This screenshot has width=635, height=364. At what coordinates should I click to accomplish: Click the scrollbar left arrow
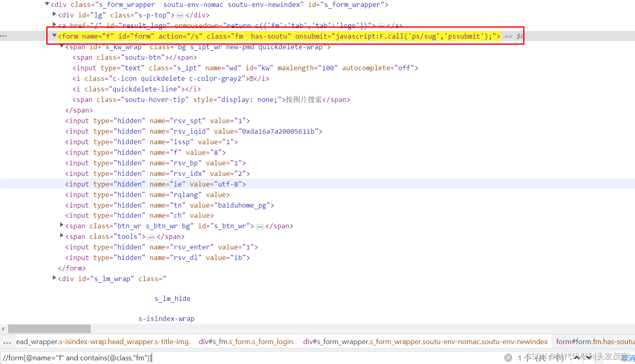pyautogui.click(x=3, y=329)
